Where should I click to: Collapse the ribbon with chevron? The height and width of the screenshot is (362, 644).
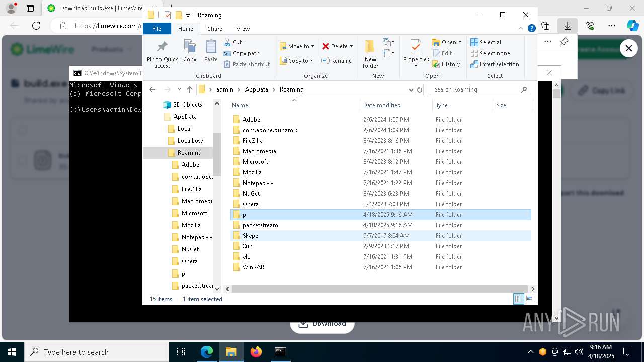pyautogui.click(x=521, y=29)
